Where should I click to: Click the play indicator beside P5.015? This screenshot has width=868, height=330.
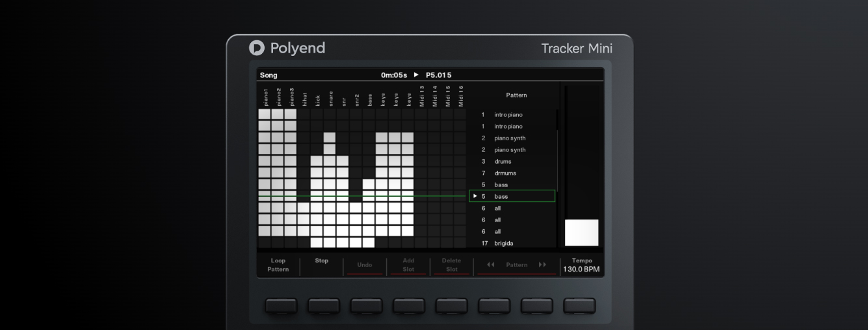[x=416, y=75]
